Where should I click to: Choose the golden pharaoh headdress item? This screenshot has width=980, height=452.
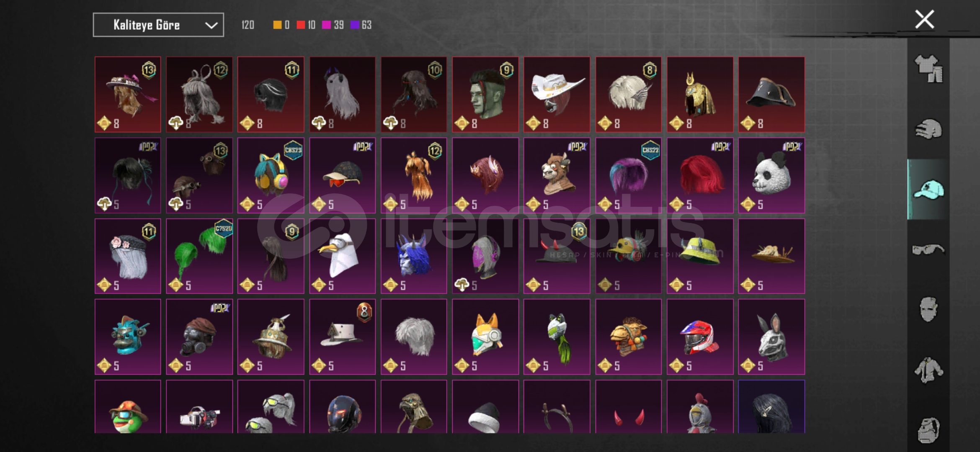700,95
